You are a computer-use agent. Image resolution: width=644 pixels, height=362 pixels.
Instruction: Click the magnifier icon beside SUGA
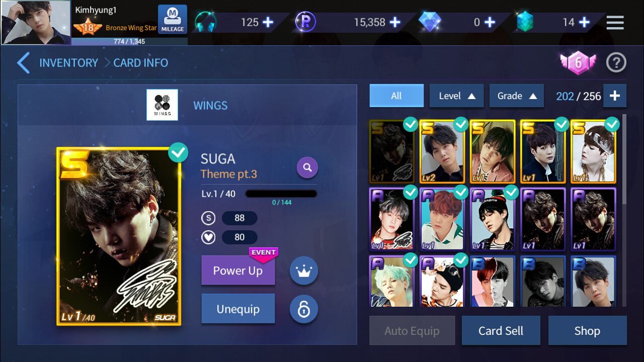(307, 167)
